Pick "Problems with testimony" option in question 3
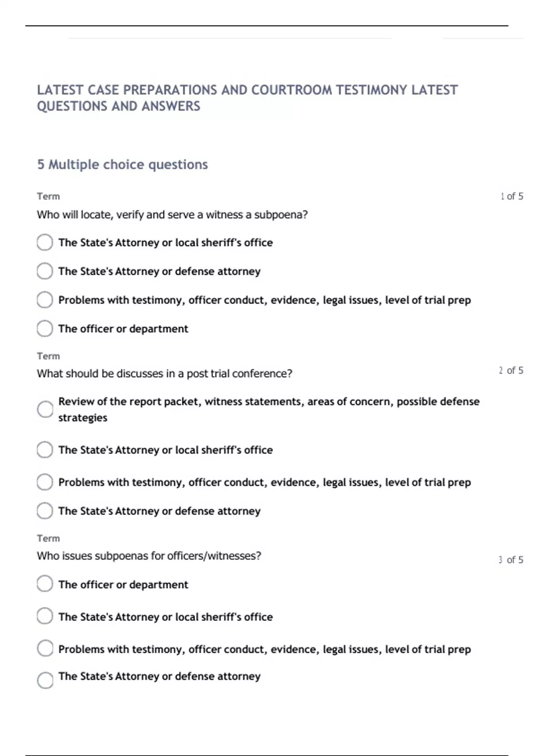 [x=45, y=649]
